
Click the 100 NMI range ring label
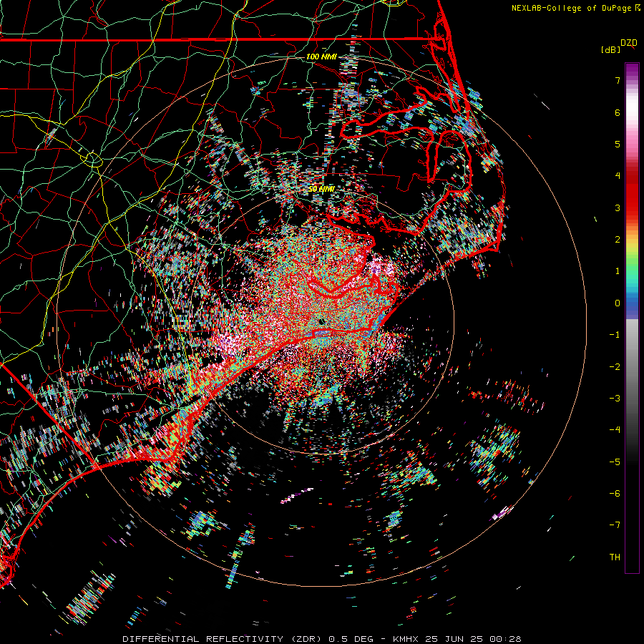pos(321,57)
